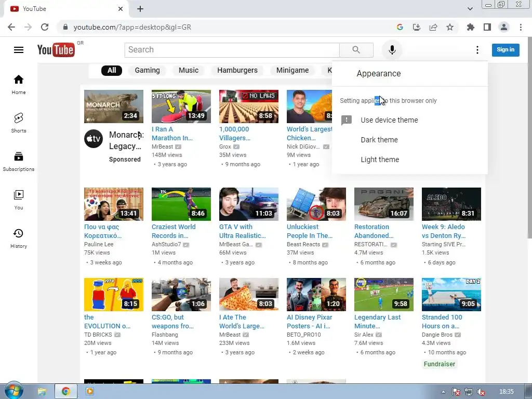Viewport: 532px width, 399px height.
Task: Start voice search with microphone icon
Action: (x=392, y=50)
